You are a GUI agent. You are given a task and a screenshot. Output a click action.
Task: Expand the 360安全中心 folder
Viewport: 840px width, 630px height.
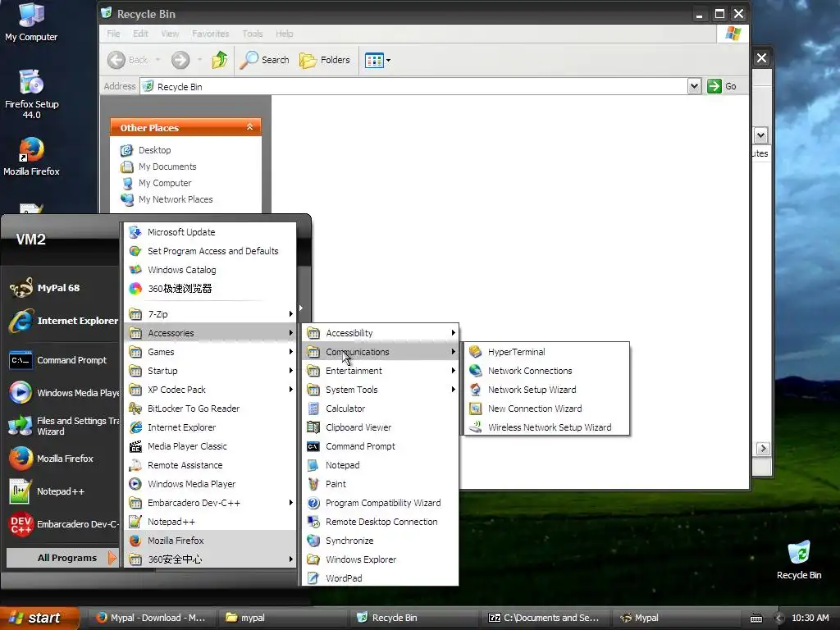pos(210,559)
